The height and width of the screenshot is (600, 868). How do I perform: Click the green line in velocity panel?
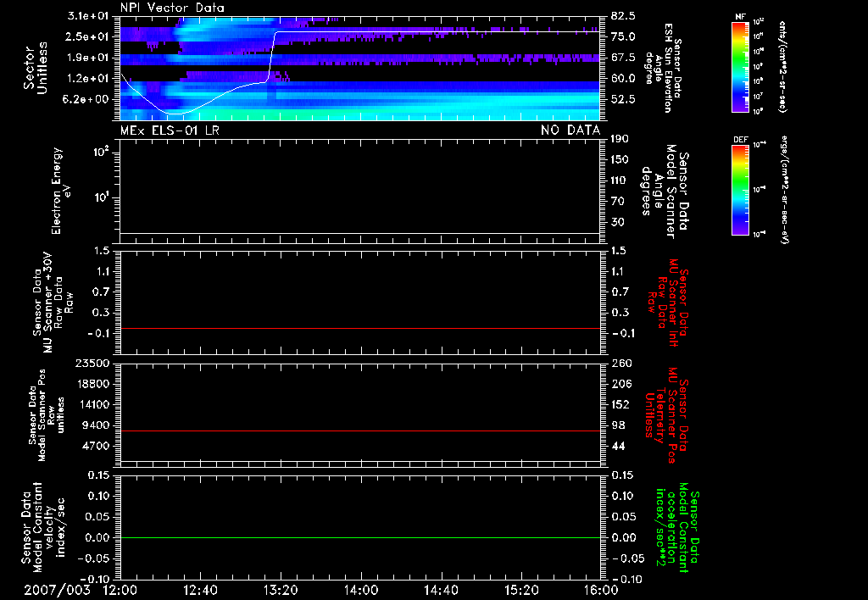(360, 537)
